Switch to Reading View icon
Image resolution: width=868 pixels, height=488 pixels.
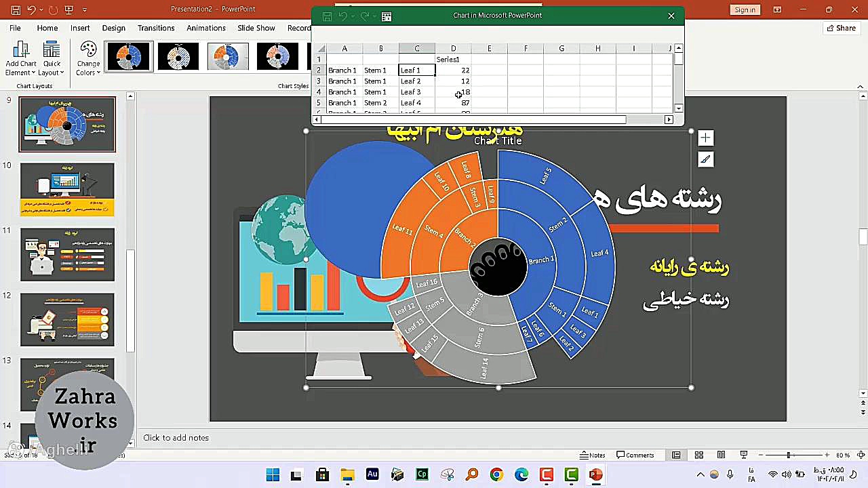point(721,455)
